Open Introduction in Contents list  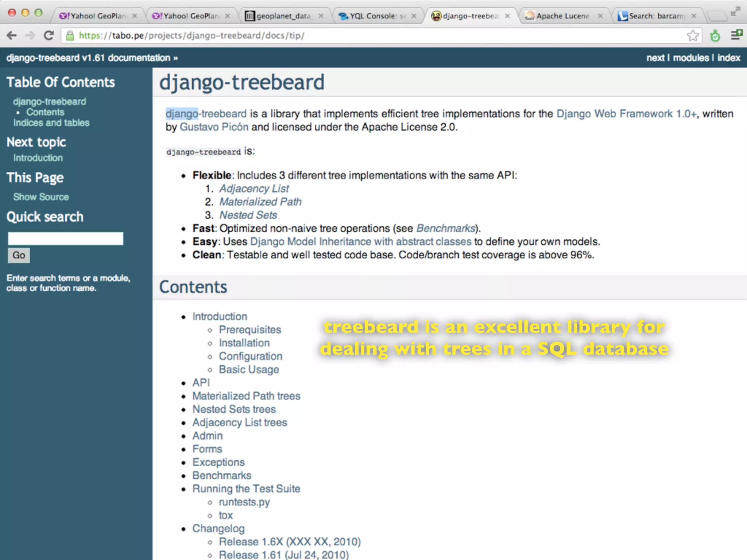click(220, 316)
